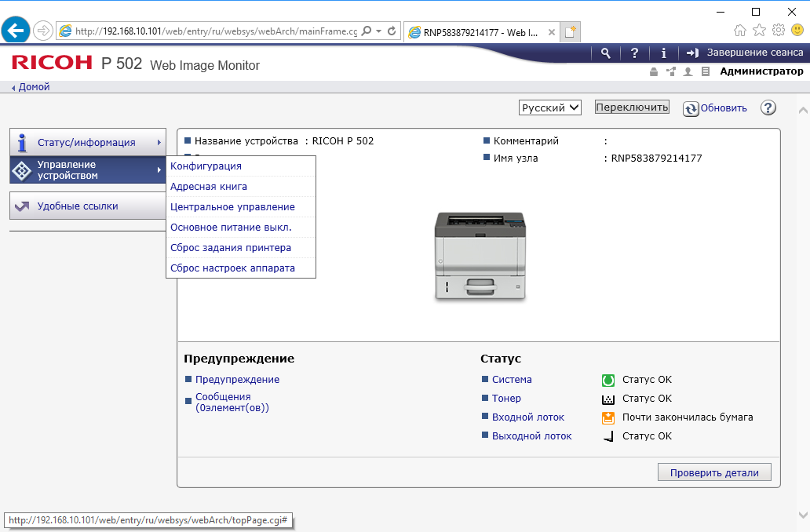Click the search magnifier icon in header
Screen dimensions: 810x532
(605, 53)
